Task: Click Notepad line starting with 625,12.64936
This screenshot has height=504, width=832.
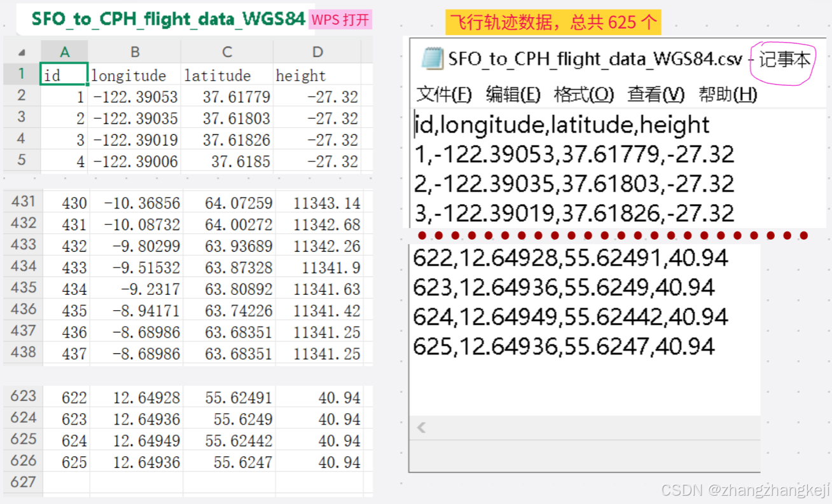Action: point(564,346)
